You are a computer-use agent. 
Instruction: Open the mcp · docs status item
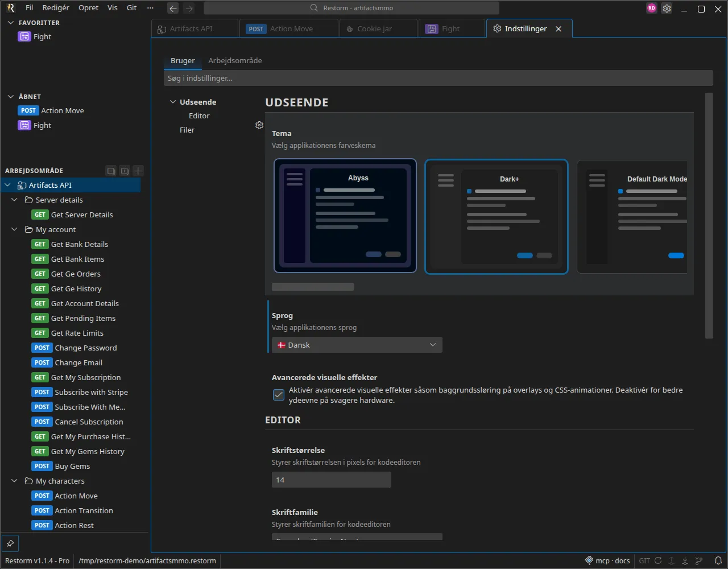point(607,560)
